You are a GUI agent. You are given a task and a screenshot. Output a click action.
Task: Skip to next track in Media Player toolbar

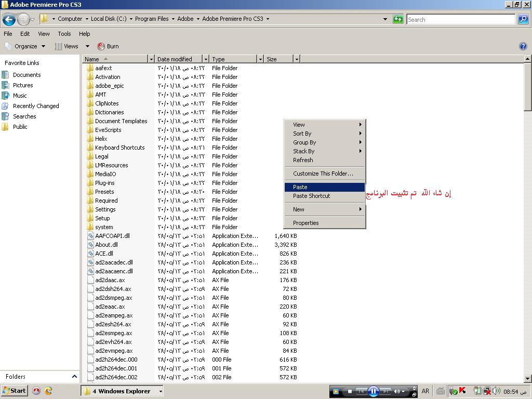tap(385, 392)
